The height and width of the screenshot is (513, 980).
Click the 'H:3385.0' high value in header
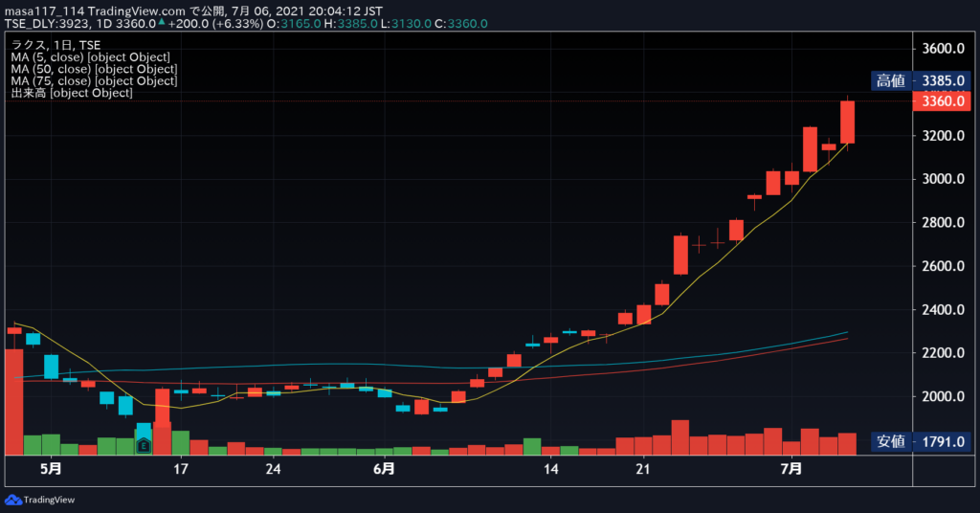(350, 24)
